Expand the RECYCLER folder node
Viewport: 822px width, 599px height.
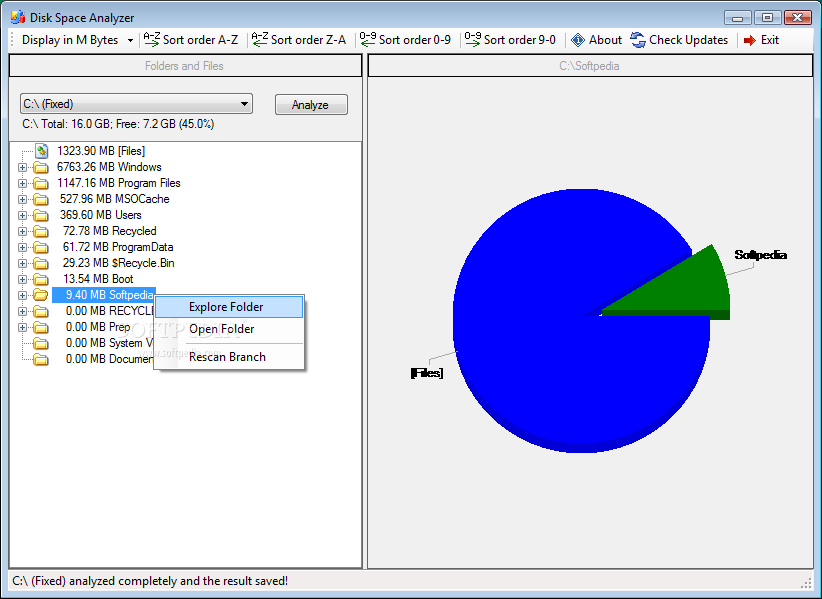[x=22, y=311]
